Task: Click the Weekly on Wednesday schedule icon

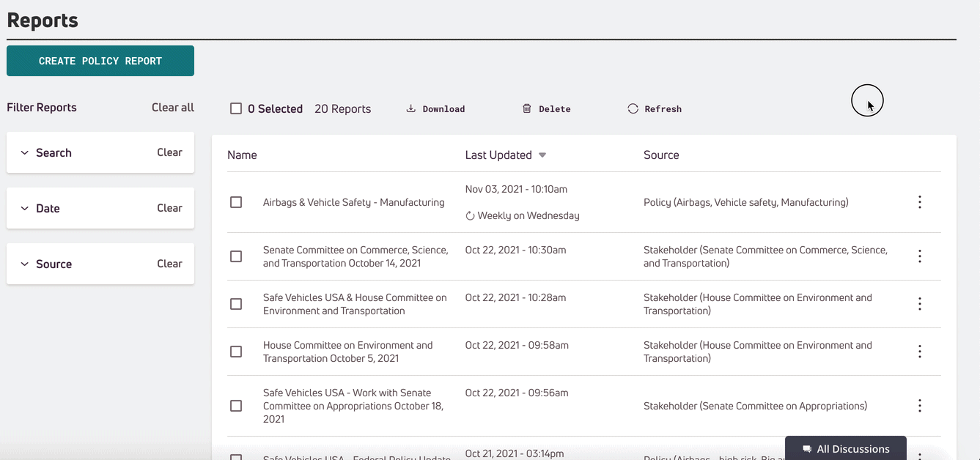Action: click(x=471, y=216)
